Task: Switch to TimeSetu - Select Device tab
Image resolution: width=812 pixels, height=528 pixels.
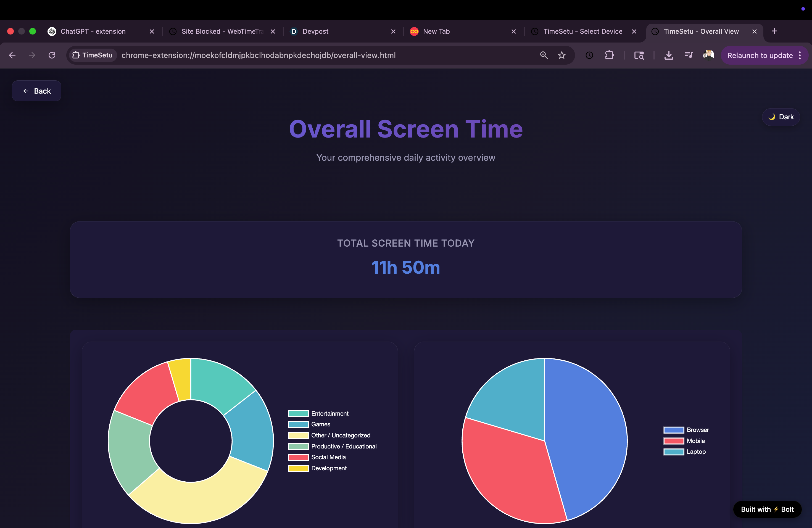Action: pos(582,31)
